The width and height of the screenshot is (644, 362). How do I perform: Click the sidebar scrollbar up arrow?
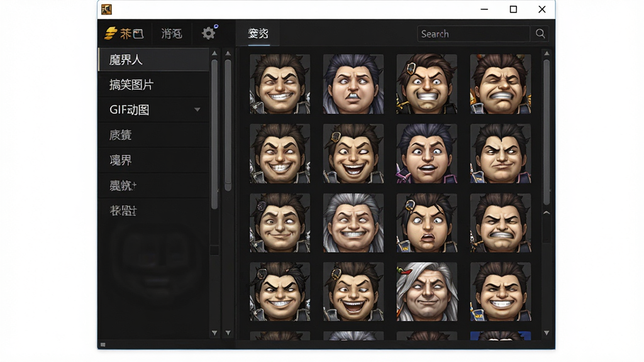point(214,53)
